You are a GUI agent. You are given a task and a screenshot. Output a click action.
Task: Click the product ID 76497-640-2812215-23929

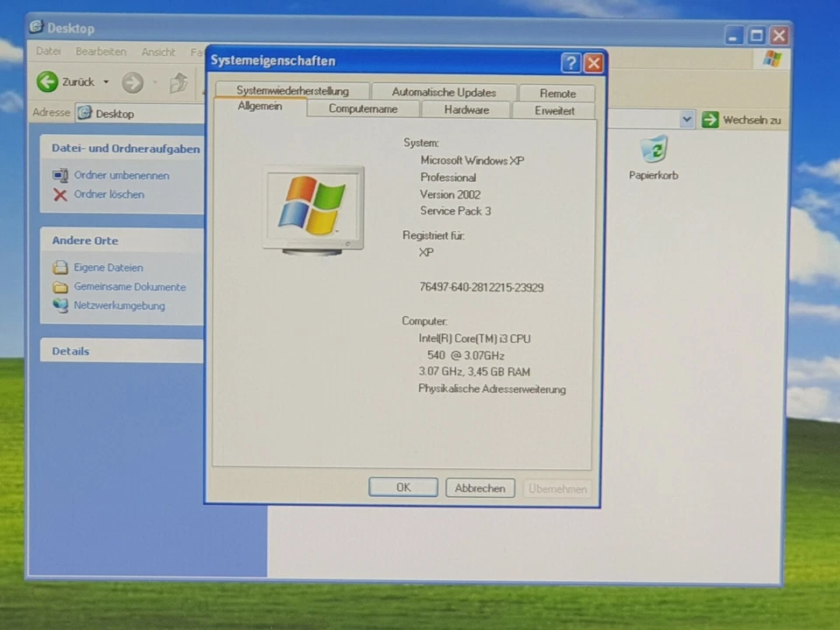481,287
